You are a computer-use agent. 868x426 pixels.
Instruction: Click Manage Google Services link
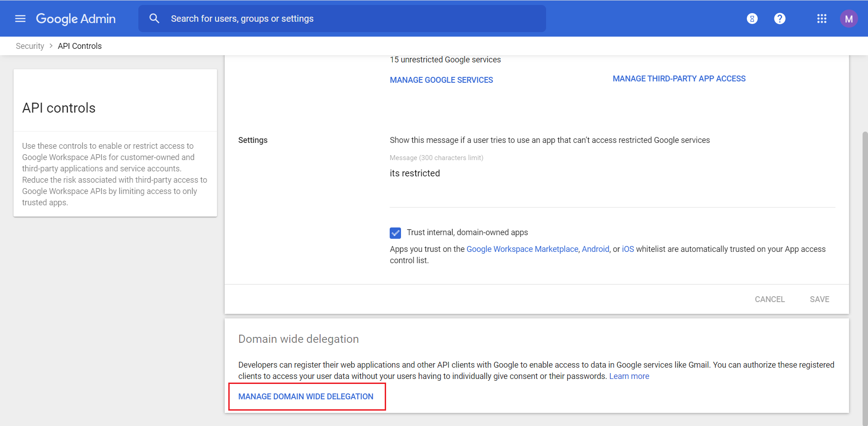click(x=441, y=80)
